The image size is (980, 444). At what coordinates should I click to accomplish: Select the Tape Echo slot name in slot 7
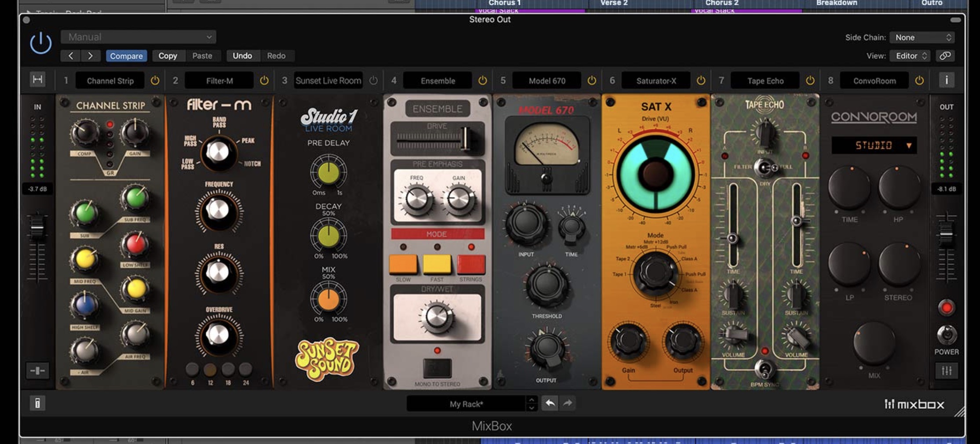765,80
